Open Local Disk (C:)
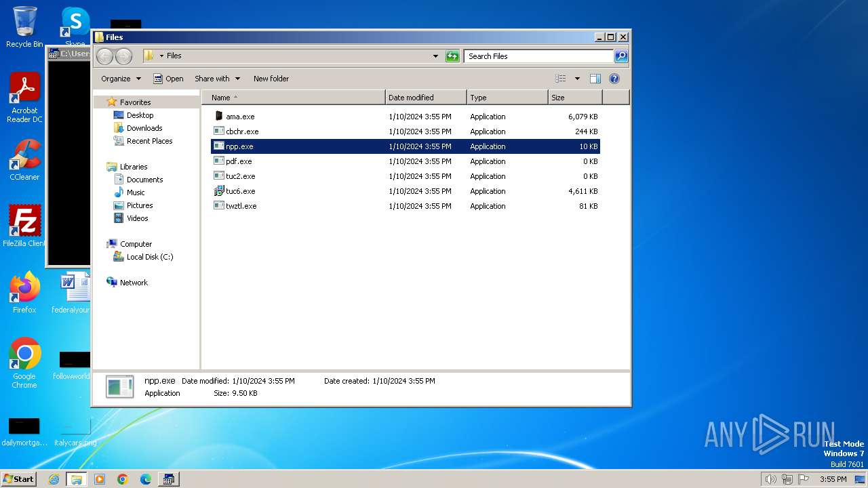 150,257
